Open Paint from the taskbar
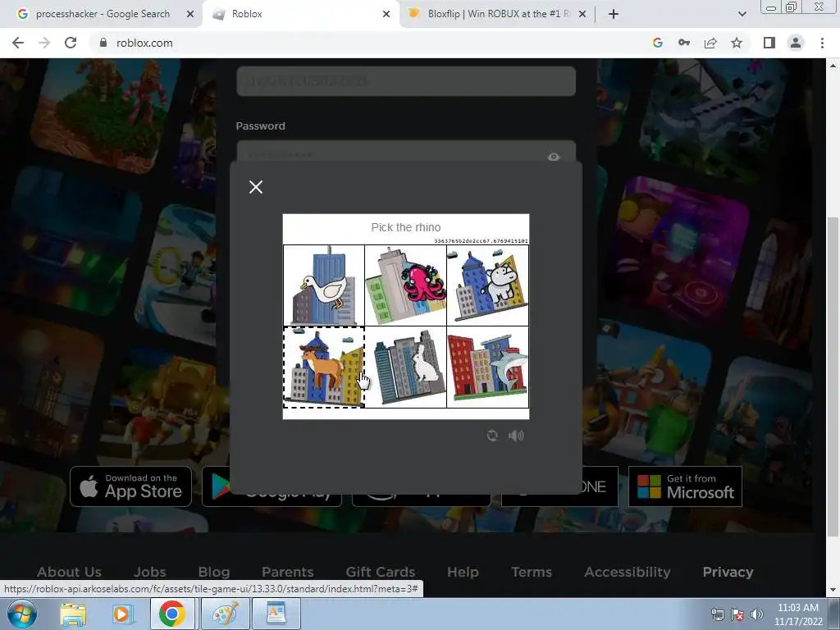 [x=225, y=614]
